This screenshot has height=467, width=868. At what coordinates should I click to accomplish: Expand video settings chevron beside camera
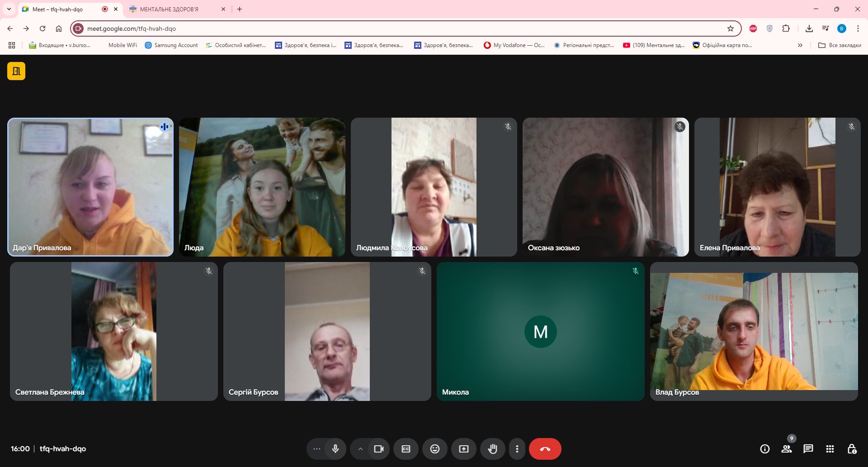point(360,449)
